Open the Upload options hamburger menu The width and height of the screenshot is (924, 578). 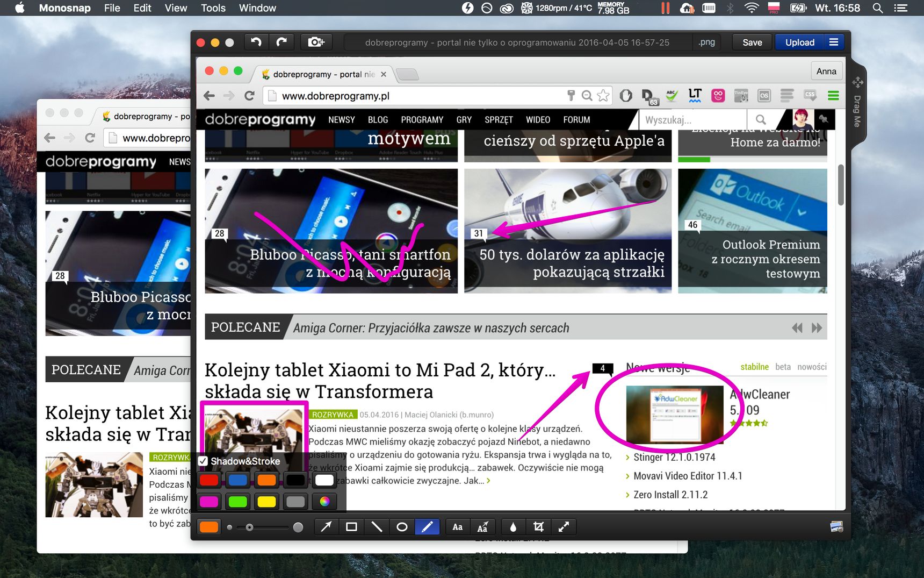834,42
